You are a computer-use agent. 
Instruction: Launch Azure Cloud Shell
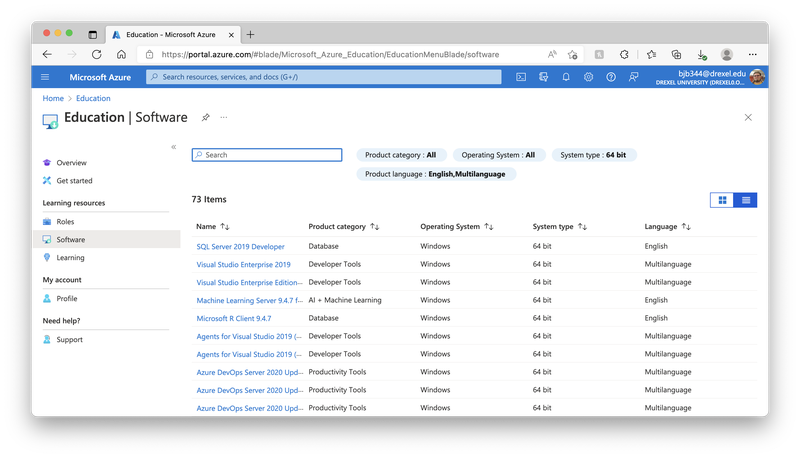coord(521,77)
